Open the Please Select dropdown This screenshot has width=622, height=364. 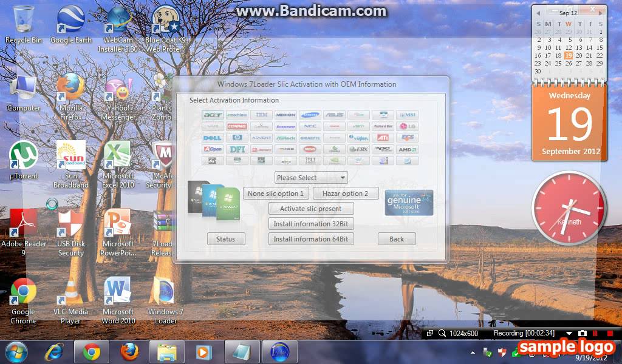(311, 177)
